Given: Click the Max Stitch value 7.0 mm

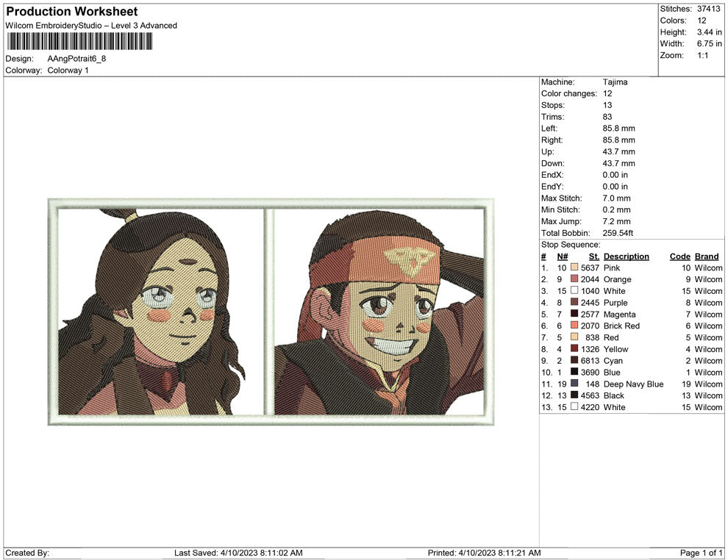Looking at the screenshot, I should pyautogui.click(x=616, y=198).
